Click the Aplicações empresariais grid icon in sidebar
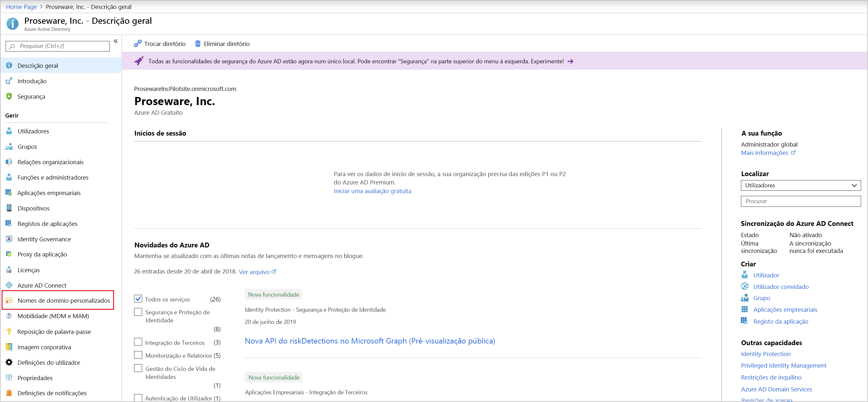868x402 pixels. (x=9, y=193)
